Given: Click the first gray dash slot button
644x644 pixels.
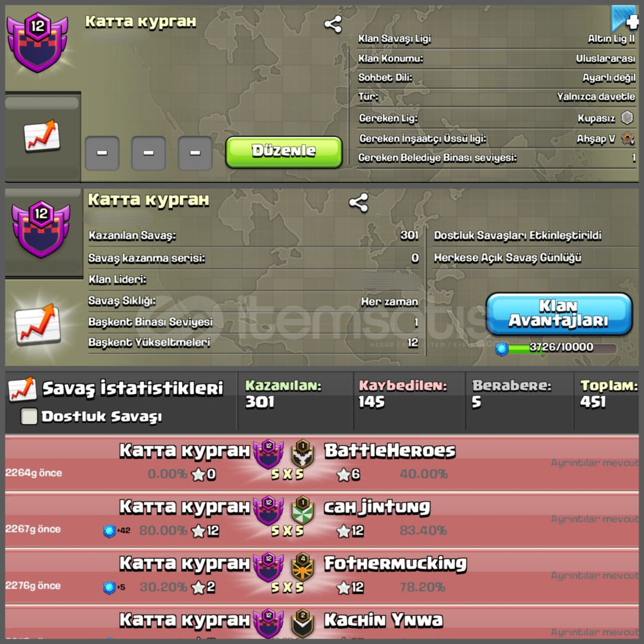Looking at the screenshot, I should tap(102, 153).
